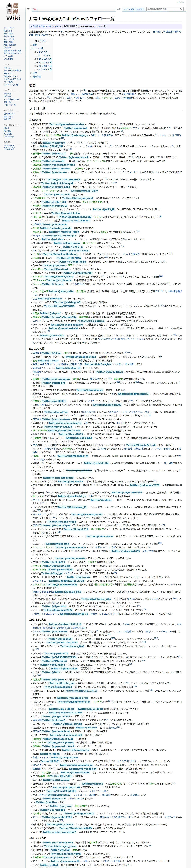Toggle the 非表示 table of contents link
The height and width of the screenshot is (868, 191).
coord(44,41)
